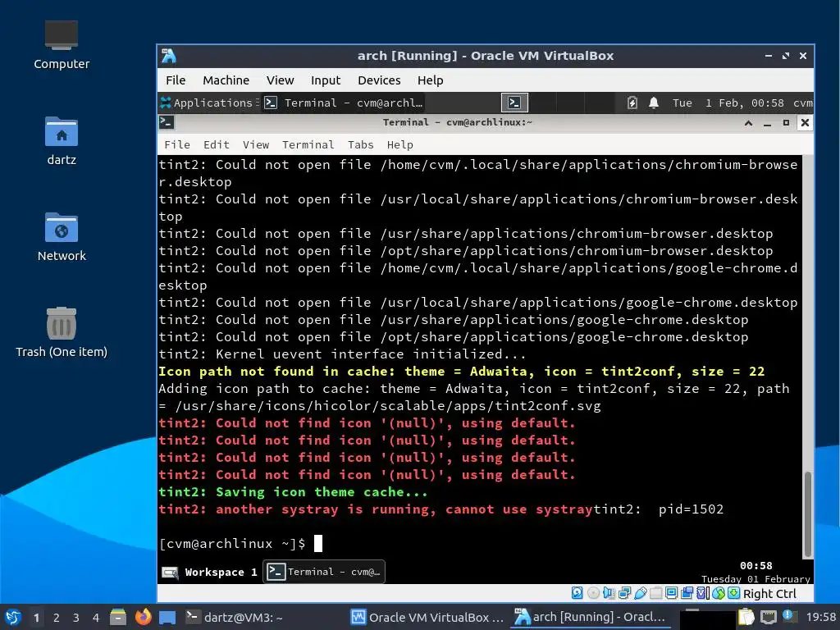
Task: Switch to host workspace 4
Action: [x=95, y=618]
